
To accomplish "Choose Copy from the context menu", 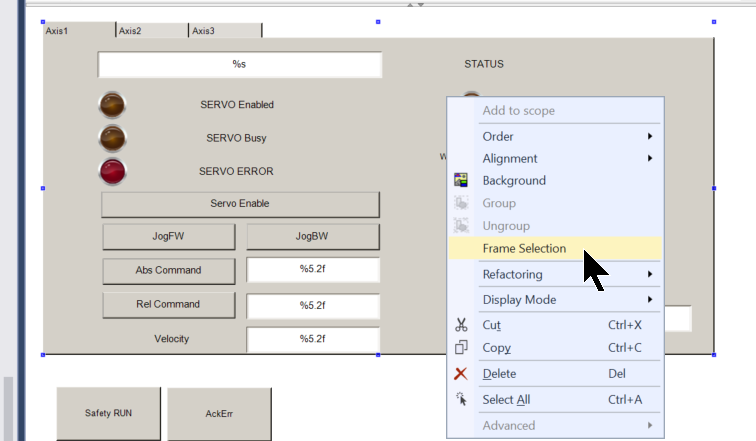I will point(555,347).
